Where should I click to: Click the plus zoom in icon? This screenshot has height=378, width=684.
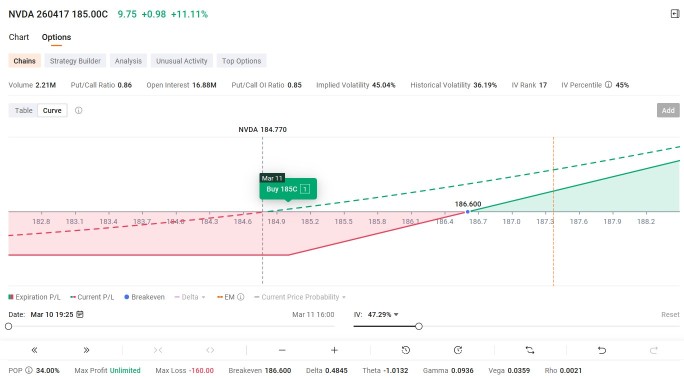coord(334,350)
